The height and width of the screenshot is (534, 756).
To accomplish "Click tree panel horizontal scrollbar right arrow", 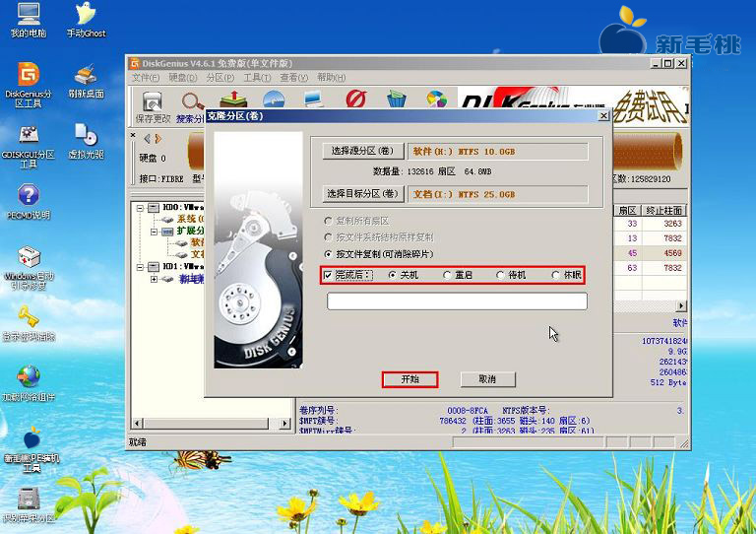I will coord(284,424).
